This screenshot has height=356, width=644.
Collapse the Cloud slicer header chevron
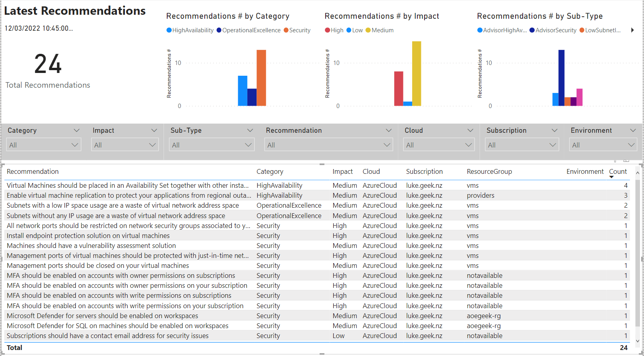tap(470, 130)
